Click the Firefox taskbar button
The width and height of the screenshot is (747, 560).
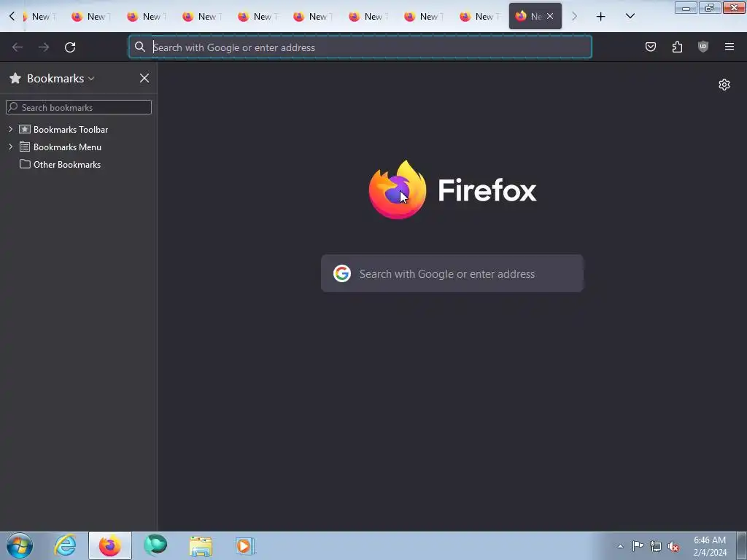(x=110, y=545)
